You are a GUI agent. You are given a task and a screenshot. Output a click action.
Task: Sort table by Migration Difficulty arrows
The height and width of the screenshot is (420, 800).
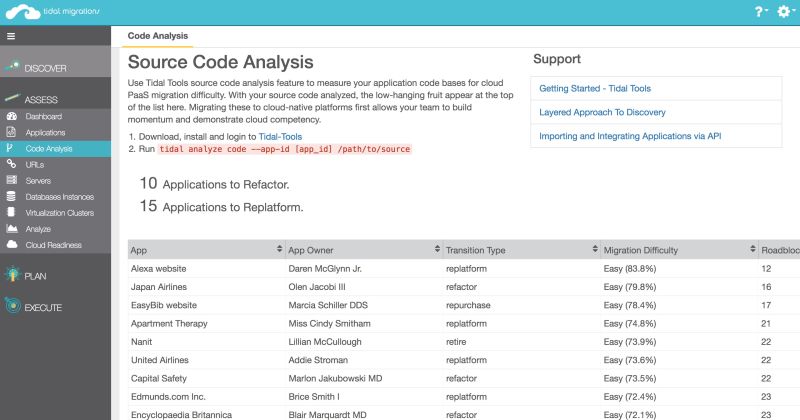click(x=753, y=249)
